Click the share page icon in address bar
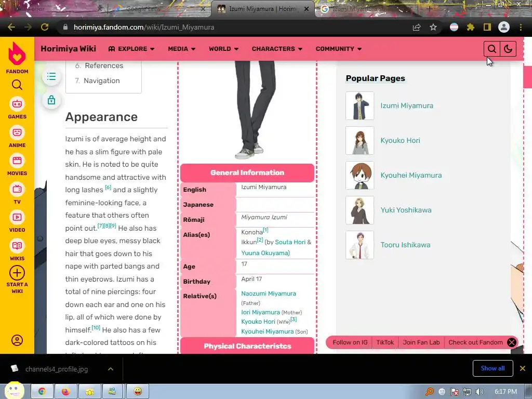The width and height of the screenshot is (532, 399). point(417,27)
